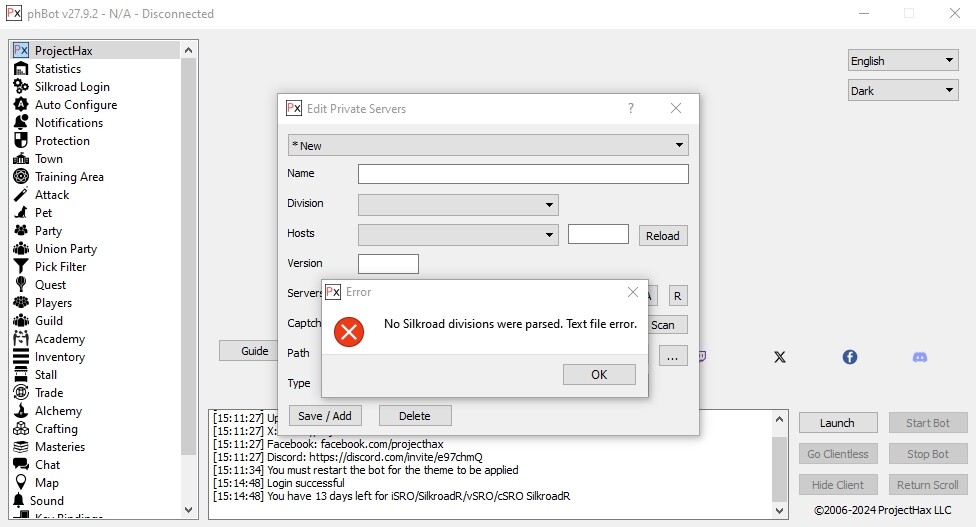Click the Guide button
Screen dimensions: 976x527
point(254,351)
